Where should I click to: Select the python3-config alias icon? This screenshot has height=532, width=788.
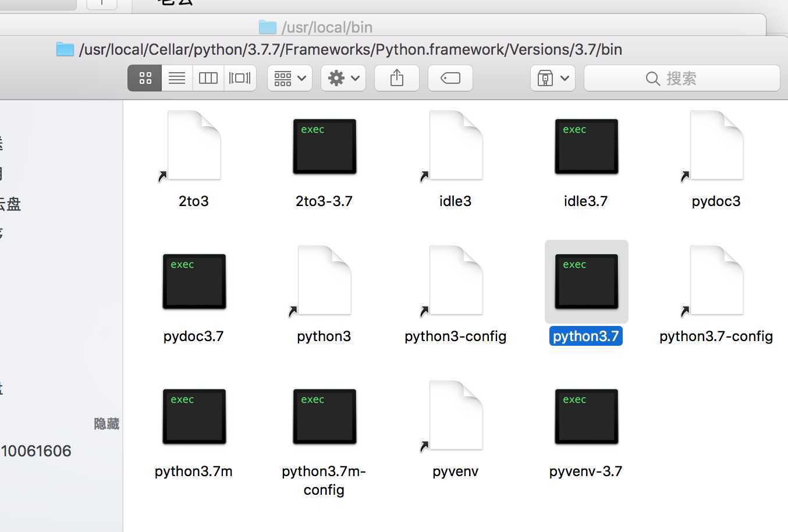(x=456, y=281)
